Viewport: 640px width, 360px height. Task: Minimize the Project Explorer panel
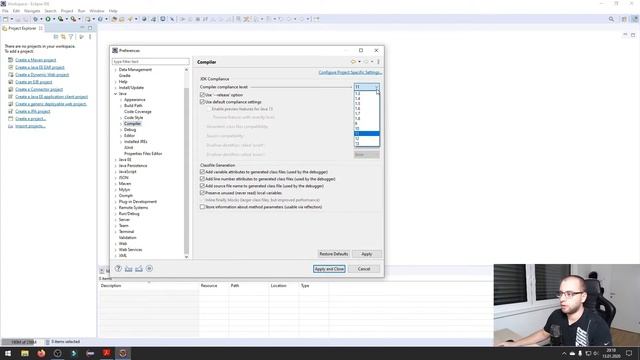pyautogui.click(x=82, y=28)
